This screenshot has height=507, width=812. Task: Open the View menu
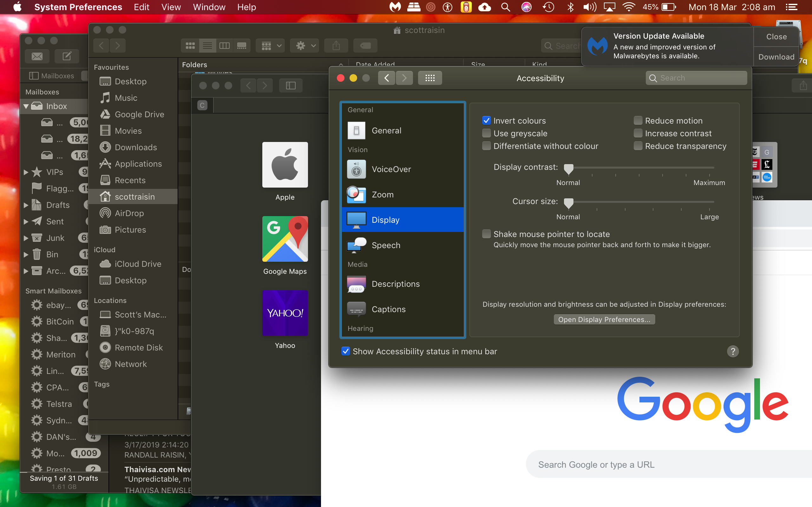point(171,7)
